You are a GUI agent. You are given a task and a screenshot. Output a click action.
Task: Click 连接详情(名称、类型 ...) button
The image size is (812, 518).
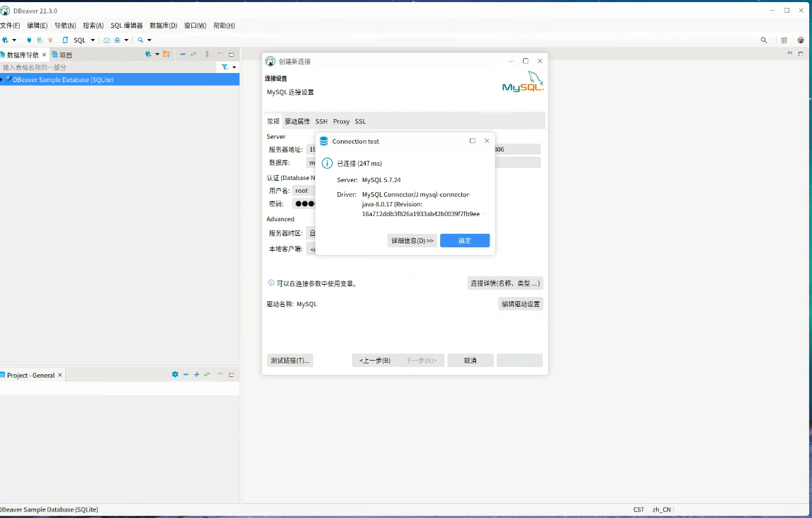505,283
